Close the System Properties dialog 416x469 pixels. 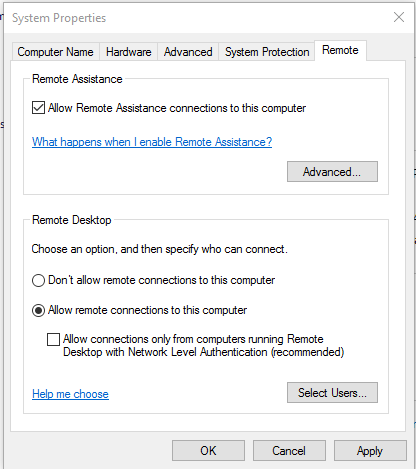(x=399, y=17)
